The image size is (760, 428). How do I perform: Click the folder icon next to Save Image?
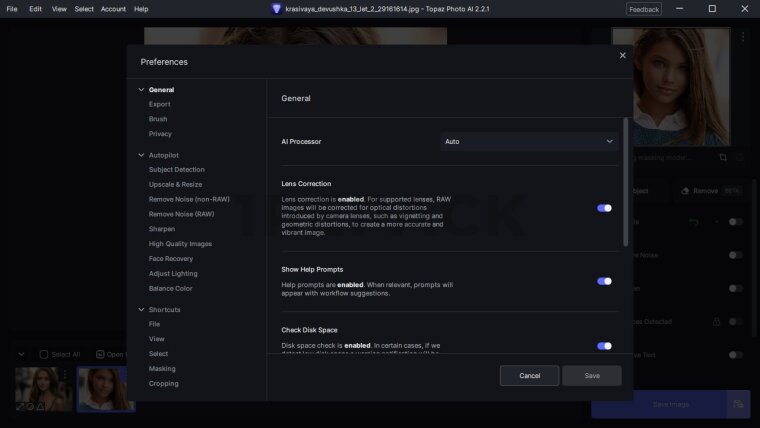tap(738, 404)
